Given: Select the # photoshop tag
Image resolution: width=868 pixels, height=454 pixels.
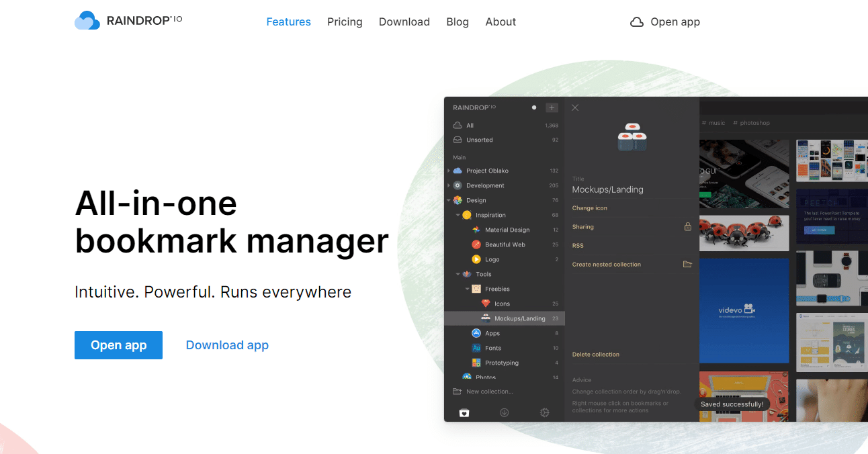Looking at the screenshot, I should click(x=751, y=123).
